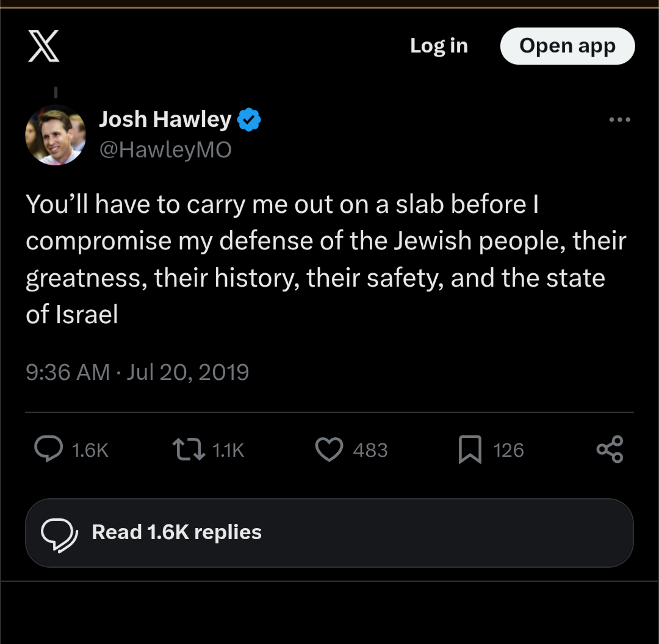659x644 pixels.
Task: Open the Read 1.6K replies button
Action: coord(329,532)
